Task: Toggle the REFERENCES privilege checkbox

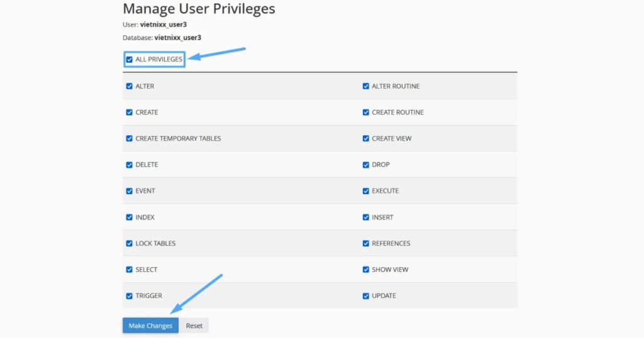Action: 365,244
